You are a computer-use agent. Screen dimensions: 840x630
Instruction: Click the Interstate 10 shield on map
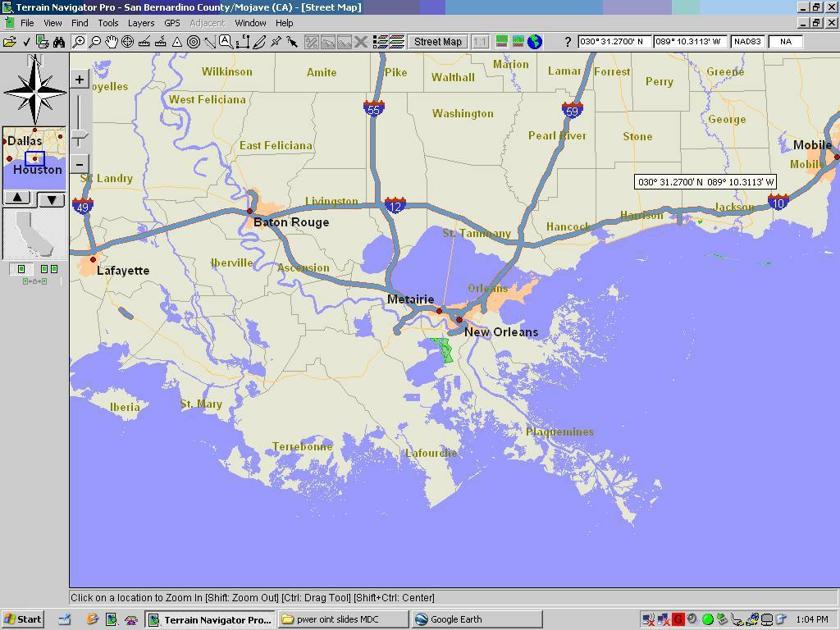[778, 202]
